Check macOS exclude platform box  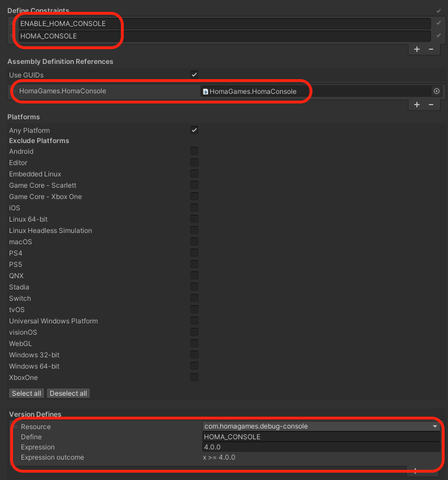tap(194, 241)
